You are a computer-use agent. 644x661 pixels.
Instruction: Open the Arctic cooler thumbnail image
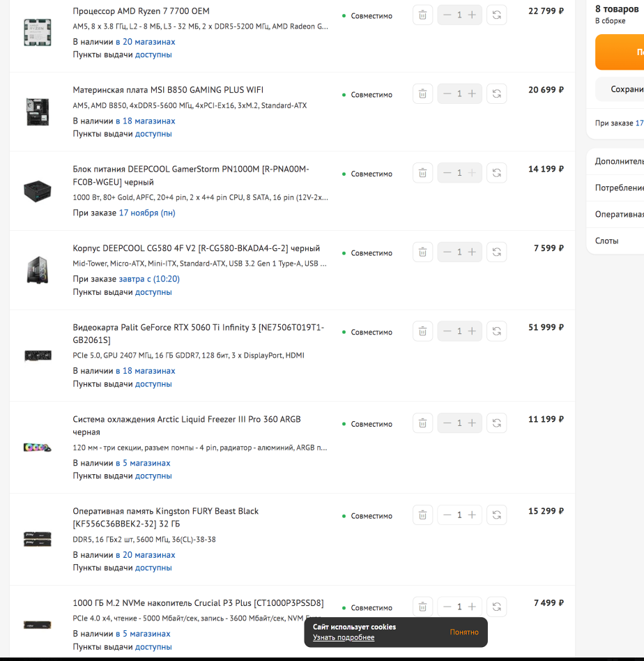pyautogui.click(x=38, y=447)
